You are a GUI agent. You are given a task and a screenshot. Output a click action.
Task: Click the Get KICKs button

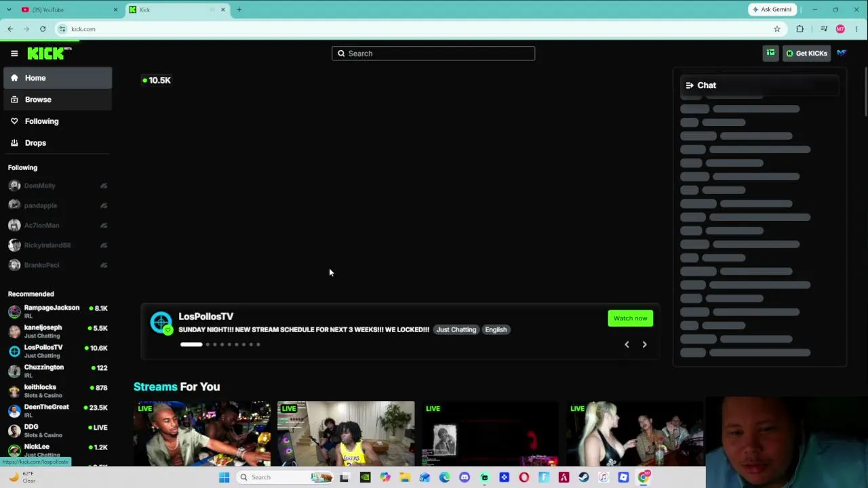[x=806, y=54]
